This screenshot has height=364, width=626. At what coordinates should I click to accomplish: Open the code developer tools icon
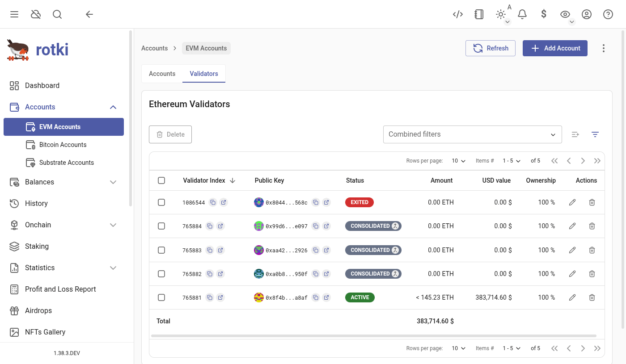(458, 14)
